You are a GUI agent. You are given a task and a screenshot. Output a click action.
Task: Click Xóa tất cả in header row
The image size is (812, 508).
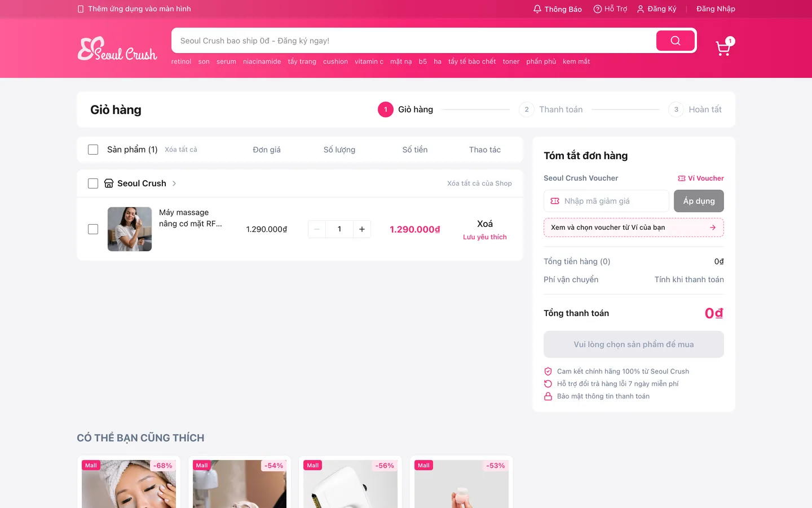coord(181,150)
